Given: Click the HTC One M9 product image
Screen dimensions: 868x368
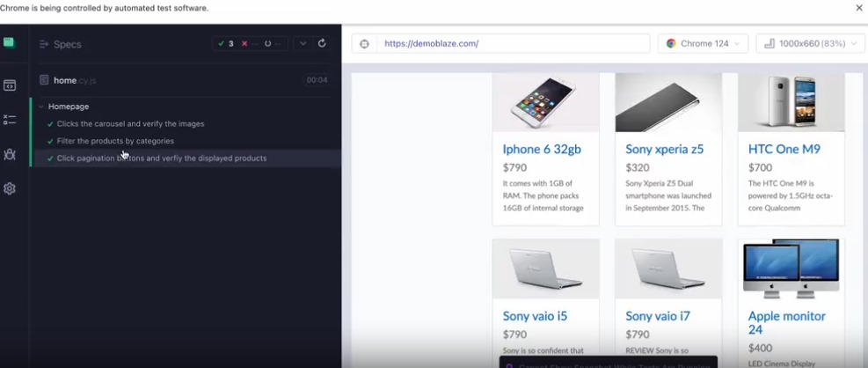Looking at the screenshot, I should [791, 102].
